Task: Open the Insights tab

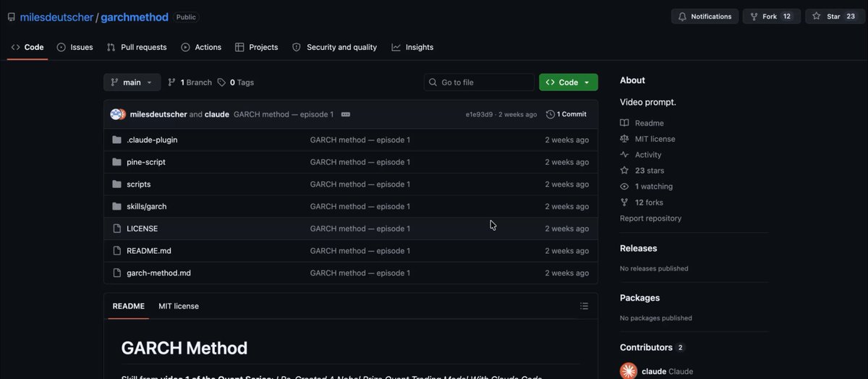Action: (412, 47)
